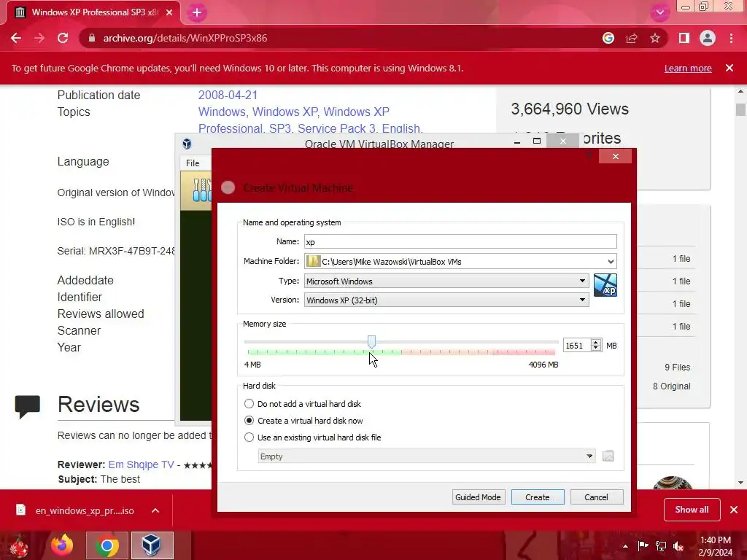
Task: Click the 8 Original text on archive page
Action: [671, 386]
